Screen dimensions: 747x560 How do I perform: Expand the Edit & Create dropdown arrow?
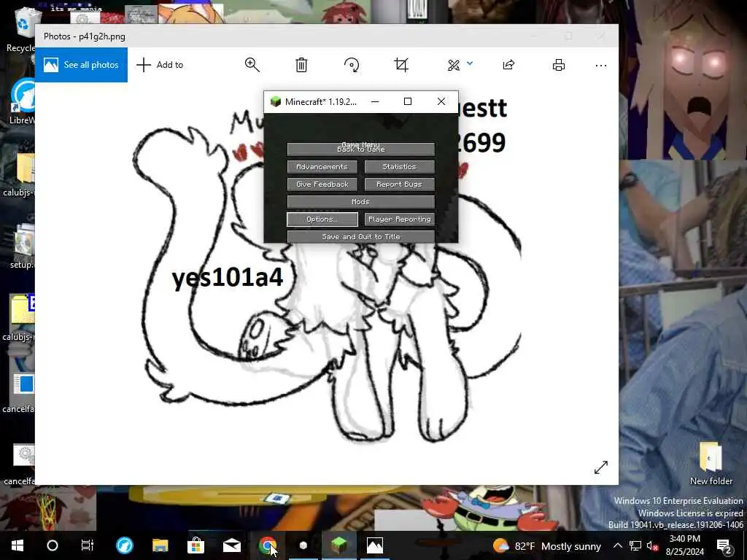(x=470, y=63)
